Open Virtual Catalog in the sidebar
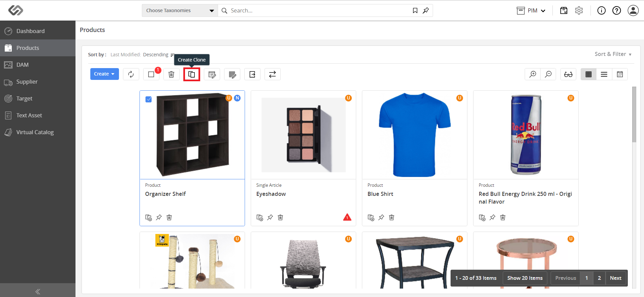This screenshot has height=297, width=644. 38,132
